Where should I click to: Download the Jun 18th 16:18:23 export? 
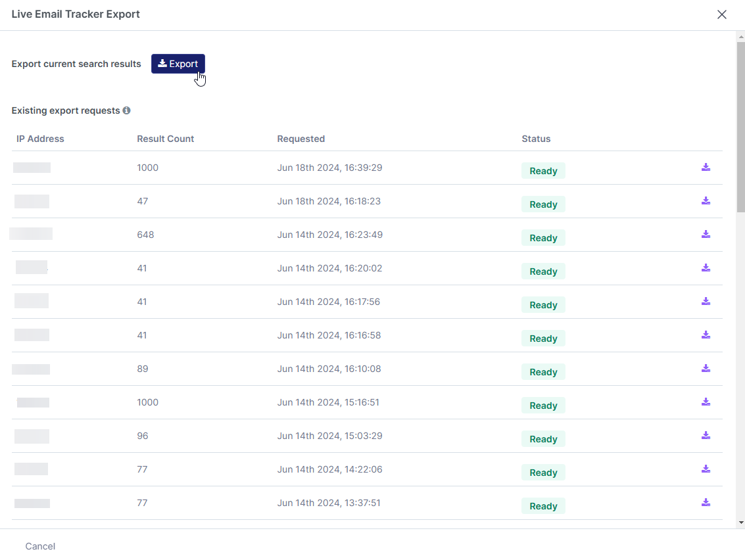pos(706,200)
